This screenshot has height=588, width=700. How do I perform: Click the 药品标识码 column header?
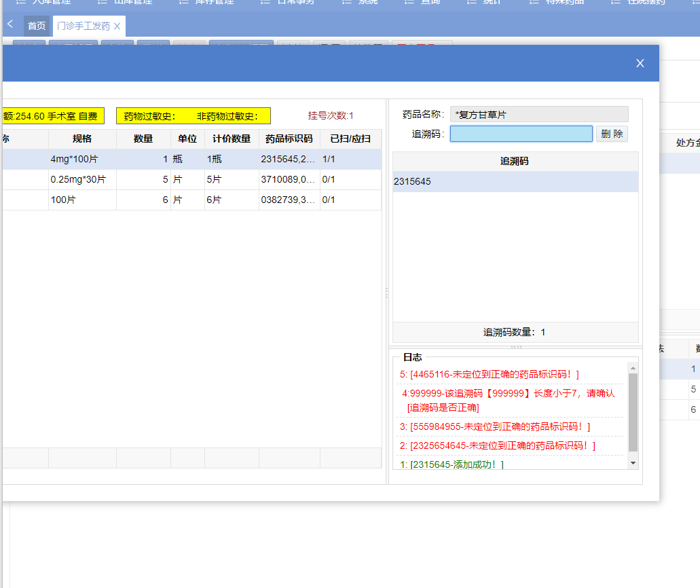289,139
